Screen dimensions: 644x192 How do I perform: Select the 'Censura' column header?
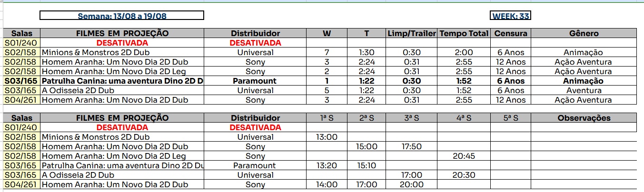(x=511, y=33)
